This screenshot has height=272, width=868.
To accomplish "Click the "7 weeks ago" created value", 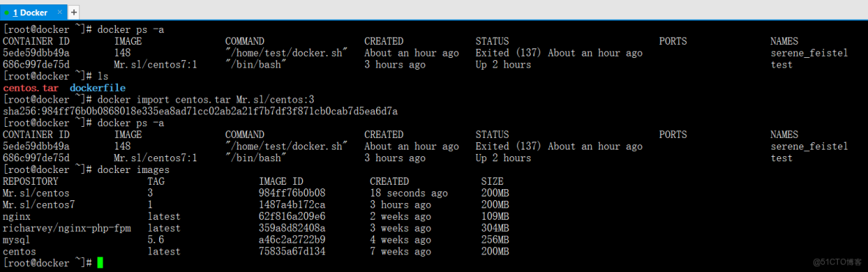I will coord(401,251).
